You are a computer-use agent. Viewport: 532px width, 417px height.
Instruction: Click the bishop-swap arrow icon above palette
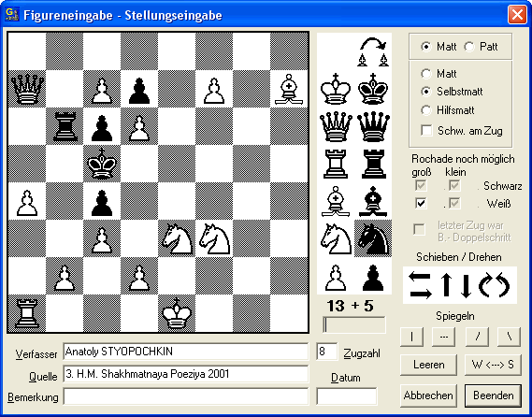point(373,51)
